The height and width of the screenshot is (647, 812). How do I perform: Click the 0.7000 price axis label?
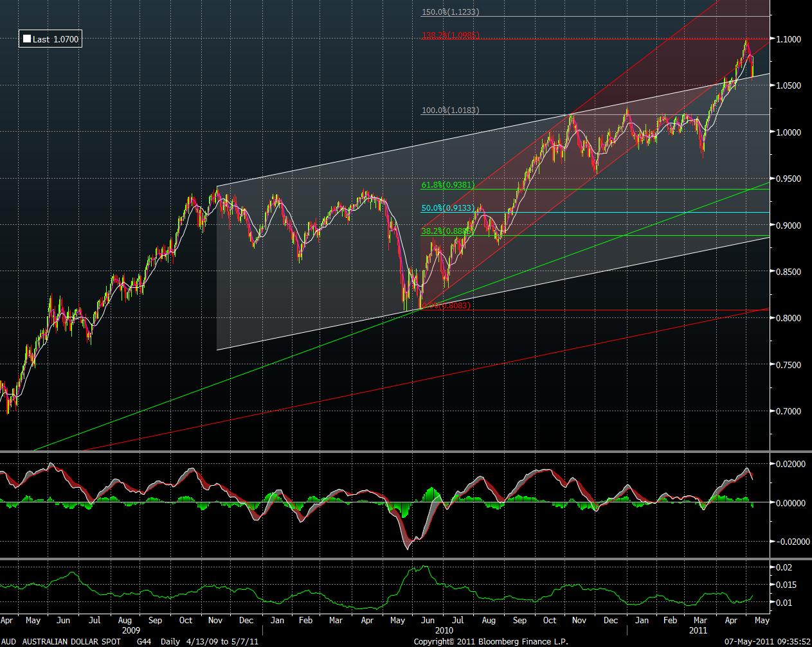pos(787,411)
